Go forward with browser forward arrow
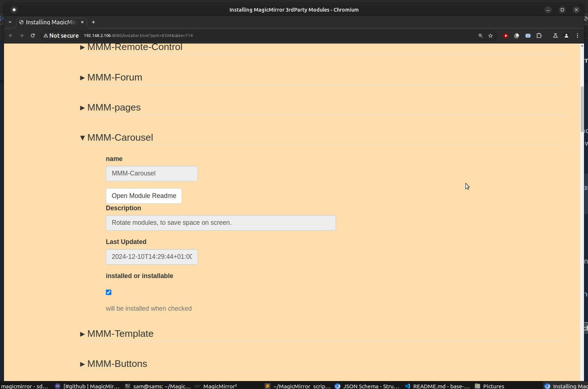The image size is (588, 389). [22, 36]
